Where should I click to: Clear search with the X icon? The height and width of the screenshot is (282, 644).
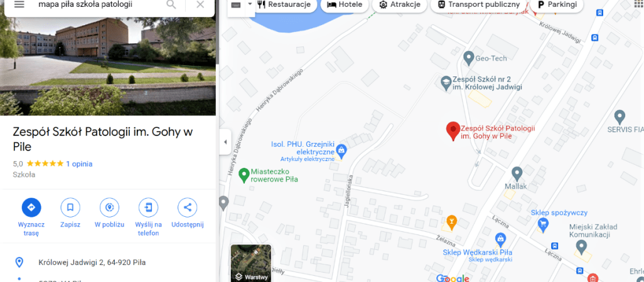pyautogui.click(x=200, y=4)
